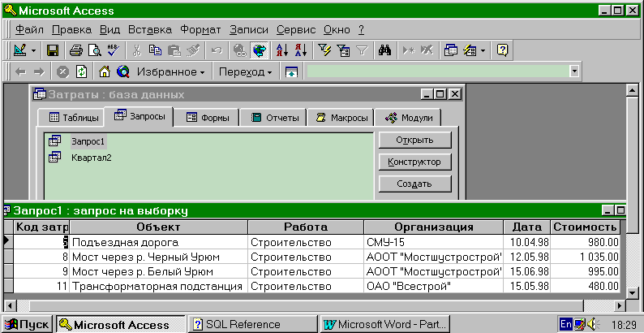The image size is (644, 333).
Task: Click the Start Page home icon
Action: tap(105, 72)
